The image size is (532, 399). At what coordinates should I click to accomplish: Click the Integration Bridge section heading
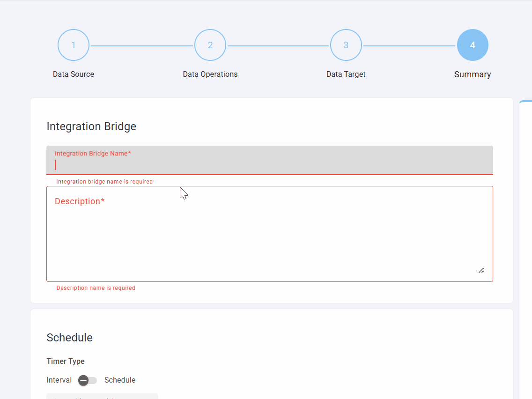point(91,126)
